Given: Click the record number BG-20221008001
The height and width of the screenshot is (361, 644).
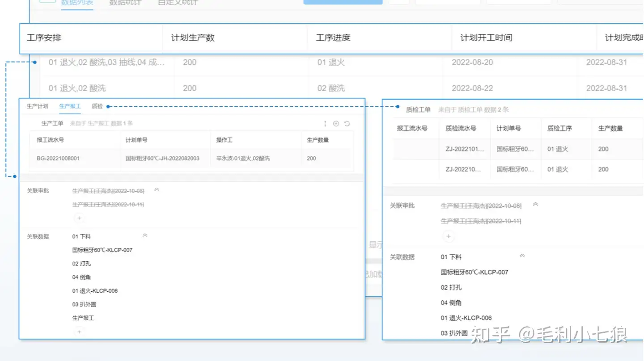Looking at the screenshot, I should 58,158.
